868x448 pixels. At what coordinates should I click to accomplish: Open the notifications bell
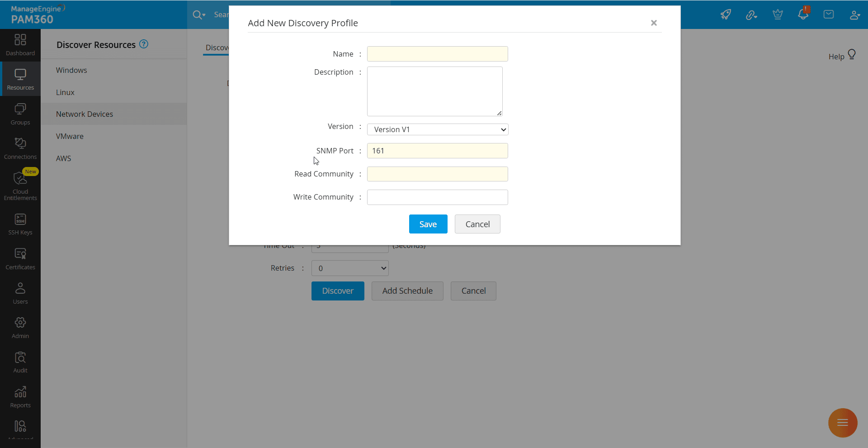(803, 14)
